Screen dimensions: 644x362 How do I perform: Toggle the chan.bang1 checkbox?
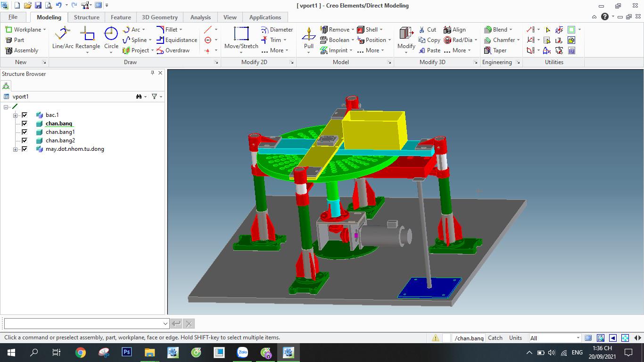tap(25, 132)
